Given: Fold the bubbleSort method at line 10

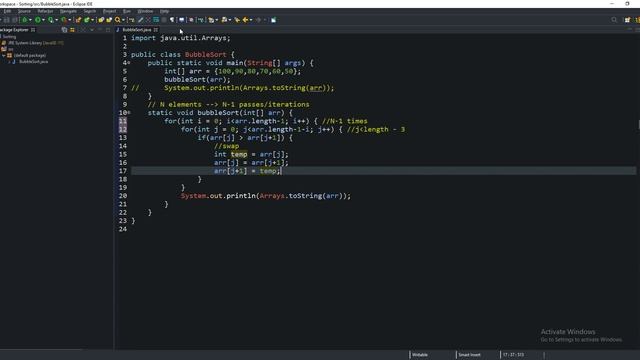Looking at the screenshot, I should [x=129, y=113].
